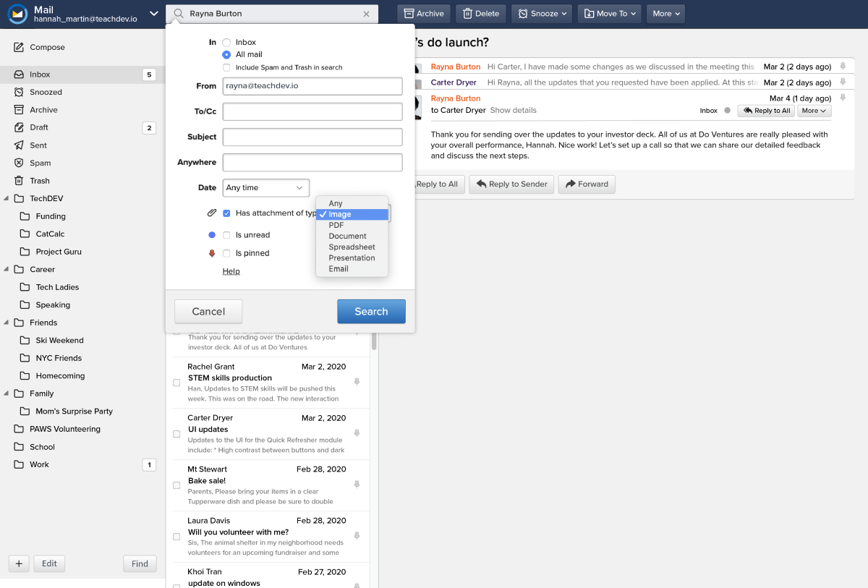This screenshot has width=868, height=588.
Task: Choose Presentation in attachment type menu
Action: [352, 257]
